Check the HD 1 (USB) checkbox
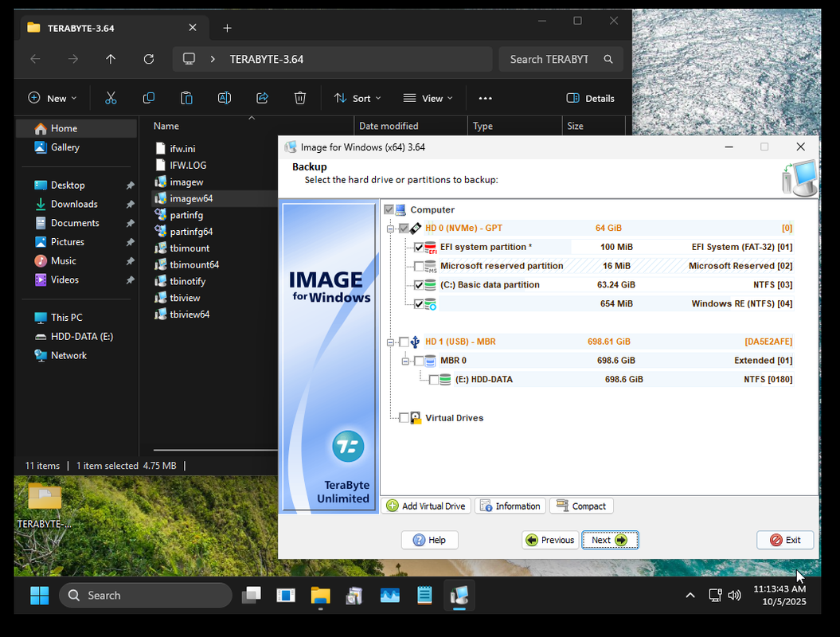 point(404,342)
